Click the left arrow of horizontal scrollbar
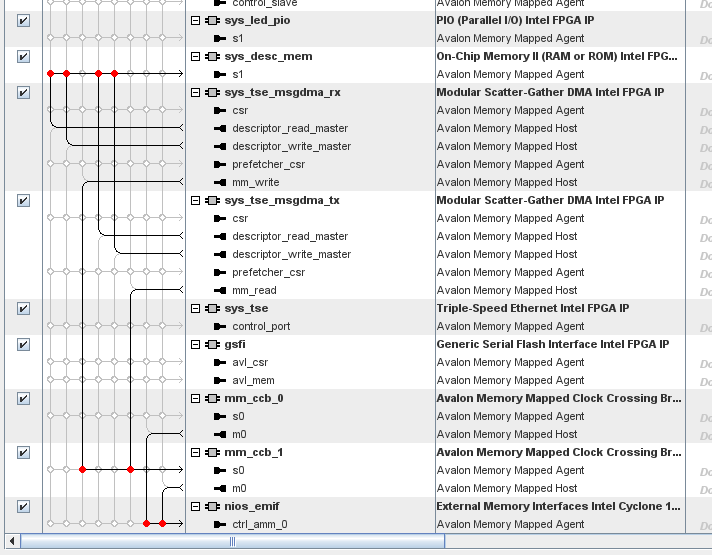 tap(12, 541)
